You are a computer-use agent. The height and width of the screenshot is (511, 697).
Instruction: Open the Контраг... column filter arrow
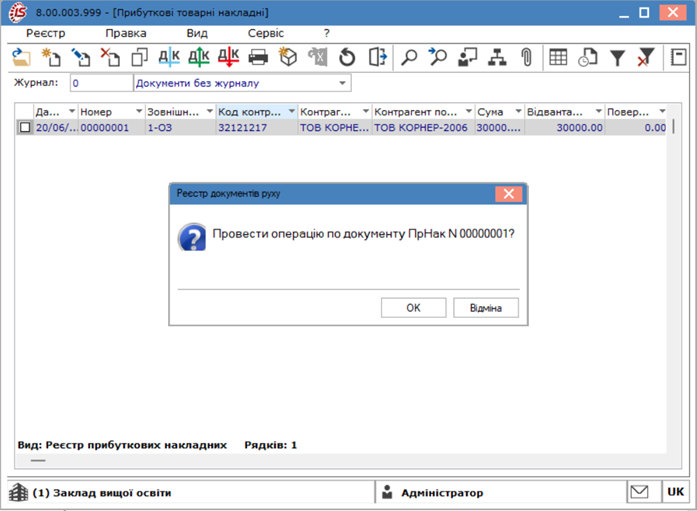(x=365, y=111)
